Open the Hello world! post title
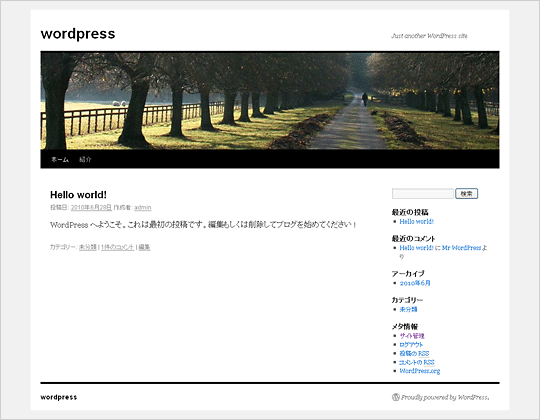The image size is (540, 420). point(79,195)
